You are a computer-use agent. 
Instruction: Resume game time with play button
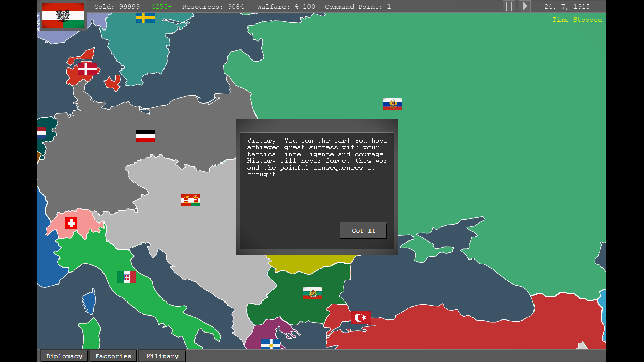tap(525, 6)
